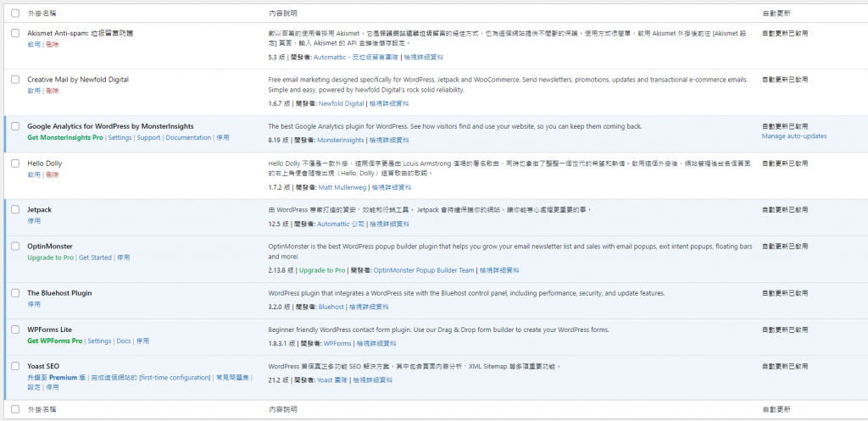View details for the Yoast SEO plugin
868x421 pixels.
[x=373, y=380]
